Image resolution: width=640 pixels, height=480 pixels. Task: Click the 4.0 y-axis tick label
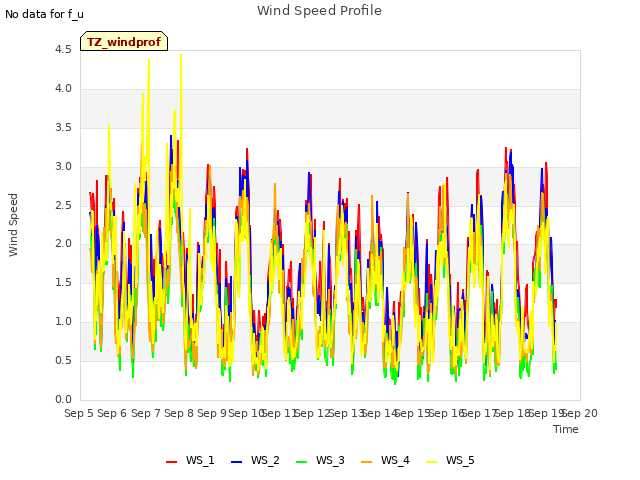[x=63, y=89]
